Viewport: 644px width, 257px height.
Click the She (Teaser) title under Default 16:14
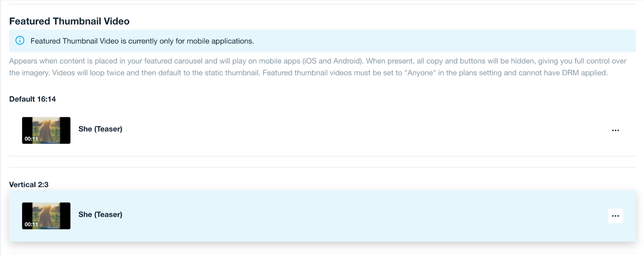[x=100, y=129]
